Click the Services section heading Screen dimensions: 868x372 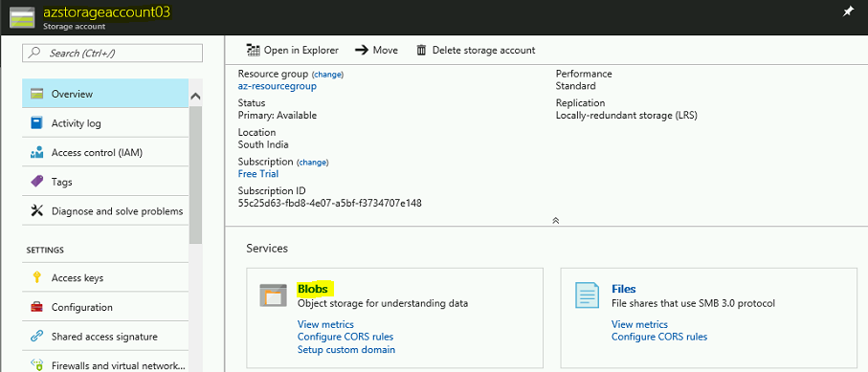[267, 249]
